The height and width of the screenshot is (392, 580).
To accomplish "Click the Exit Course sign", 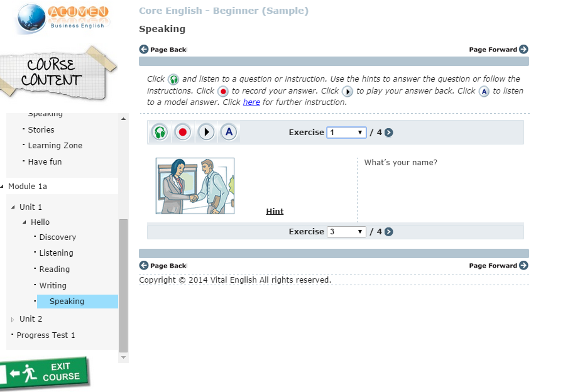I will coord(45,373).
